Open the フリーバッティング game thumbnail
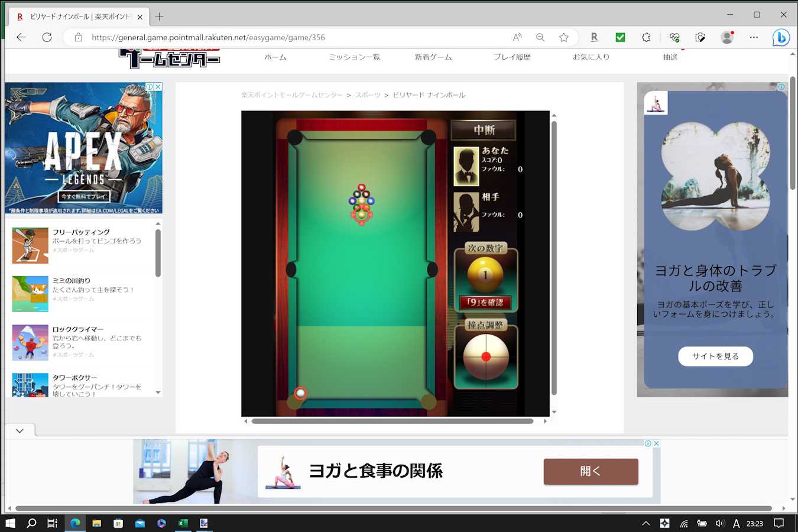Viewport: 798px width, 532px height. pyautogui.click(x=30, y=245)
